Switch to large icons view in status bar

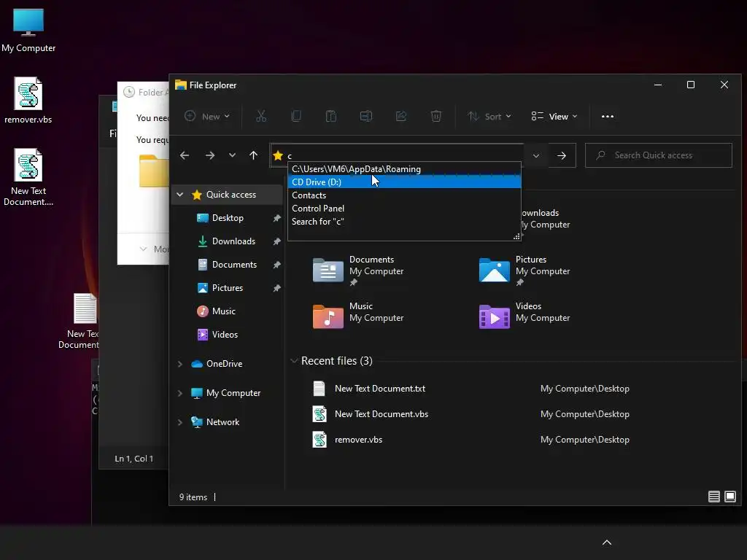[729, 497]
